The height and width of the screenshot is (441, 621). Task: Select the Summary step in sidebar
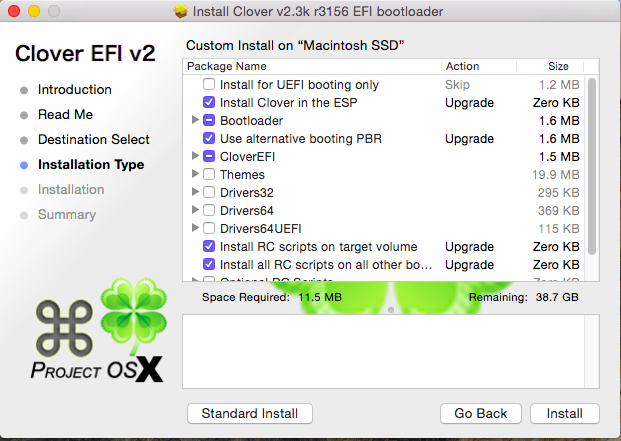point(67,215)
